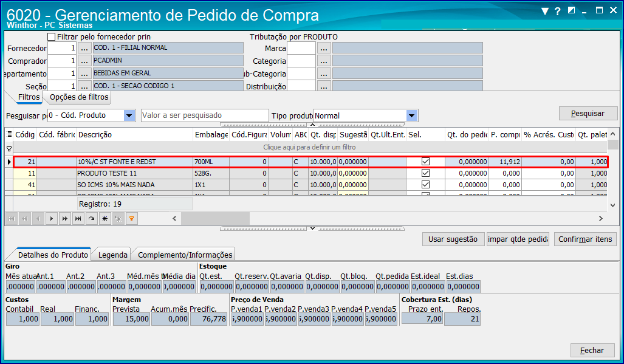Click grid vertical scrollbar down arrow
Screen dimensions: 624x364
(613, 205)
